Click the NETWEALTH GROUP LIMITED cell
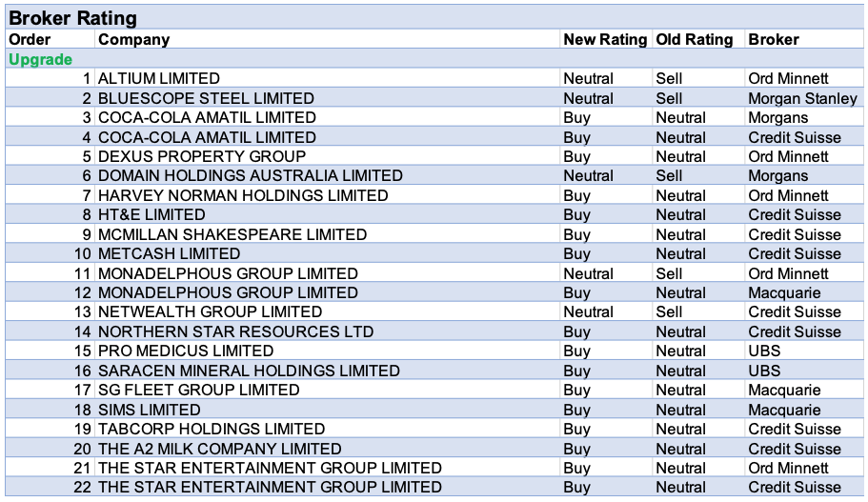The image size is (868, 502). coord(210,311)
